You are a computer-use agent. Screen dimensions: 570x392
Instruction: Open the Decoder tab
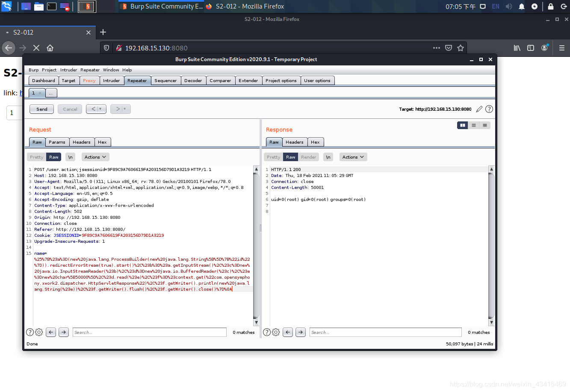193,80
